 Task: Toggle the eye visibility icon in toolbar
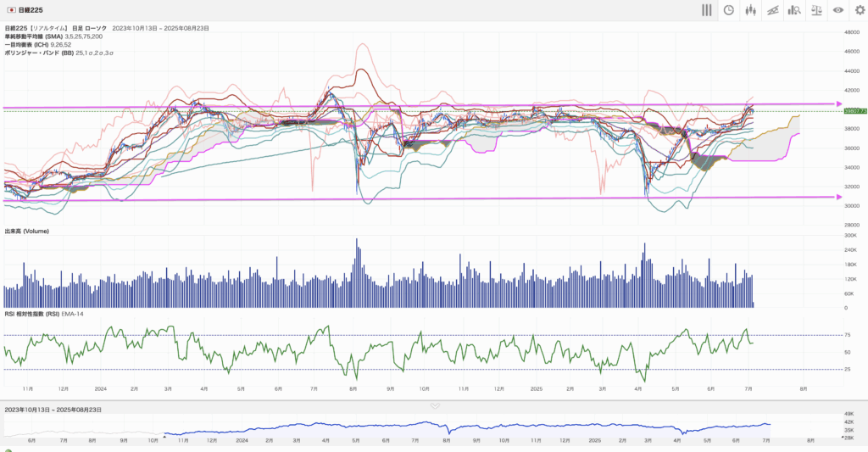pyautogui.click(x=837, y=10)
